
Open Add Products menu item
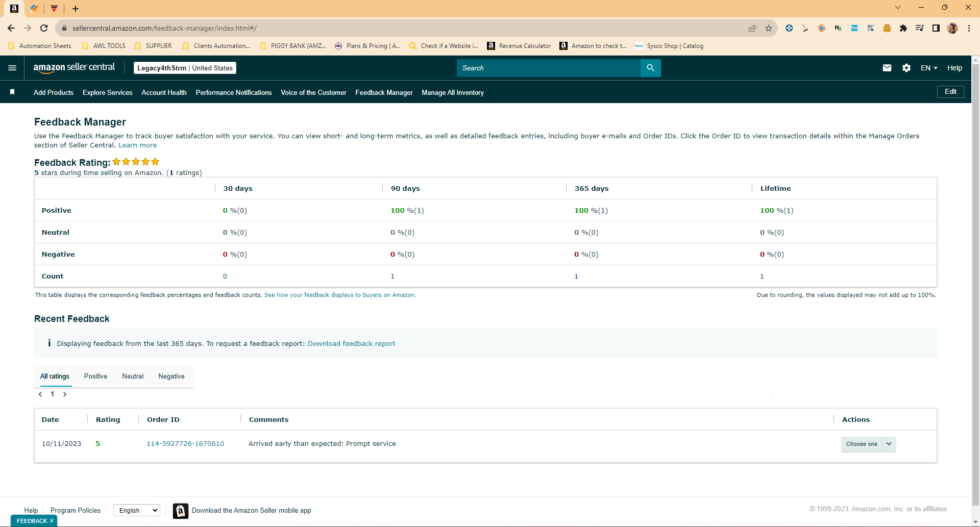pyautogui.click(x=54, y=92)
